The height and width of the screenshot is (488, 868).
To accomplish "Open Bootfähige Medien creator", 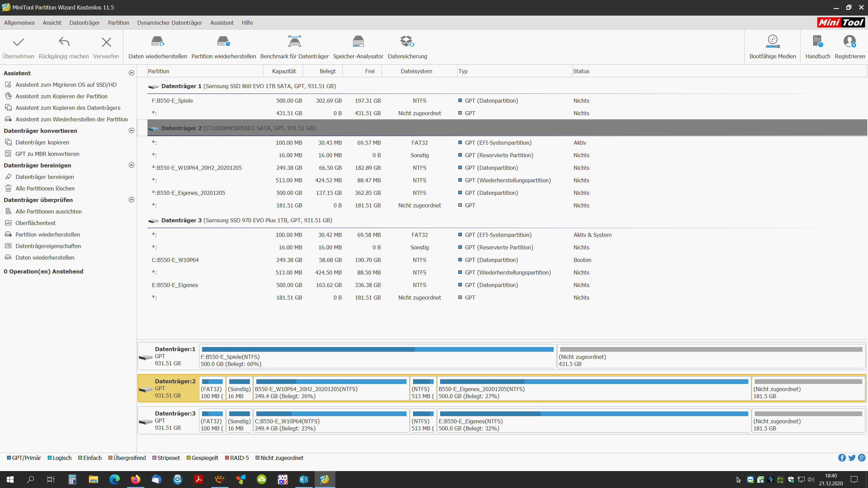I will click(x=772, y=42).
